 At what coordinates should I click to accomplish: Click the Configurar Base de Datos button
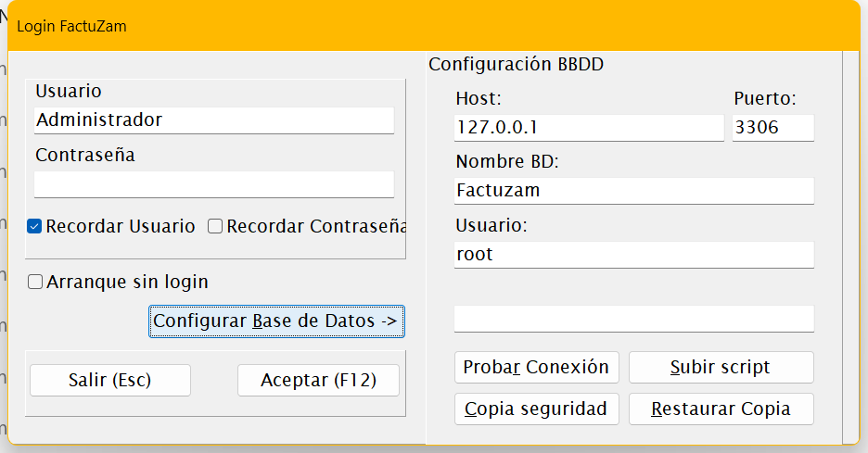pos(276,321)
